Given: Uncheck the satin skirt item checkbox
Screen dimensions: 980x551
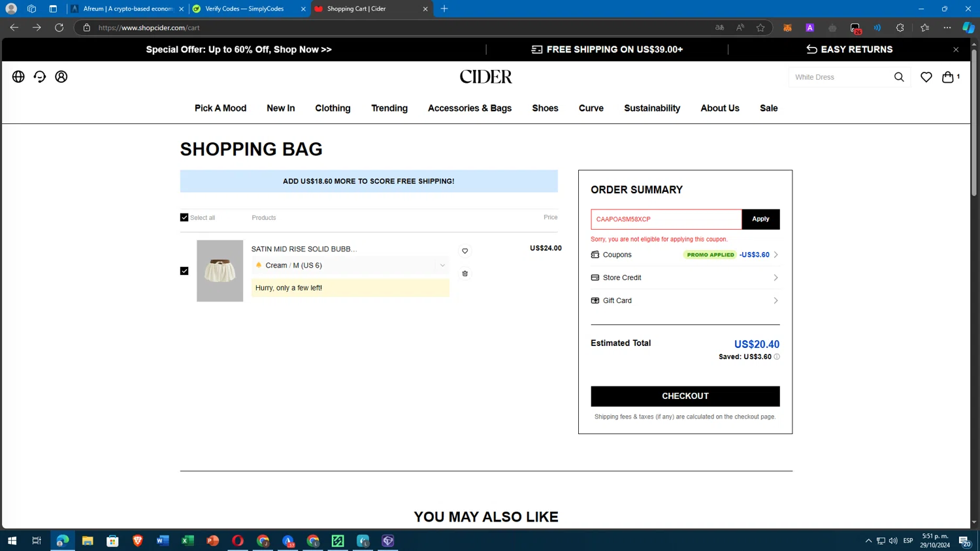Looking at the screenshot, I should pyautogui.click(x=184, y=271).
